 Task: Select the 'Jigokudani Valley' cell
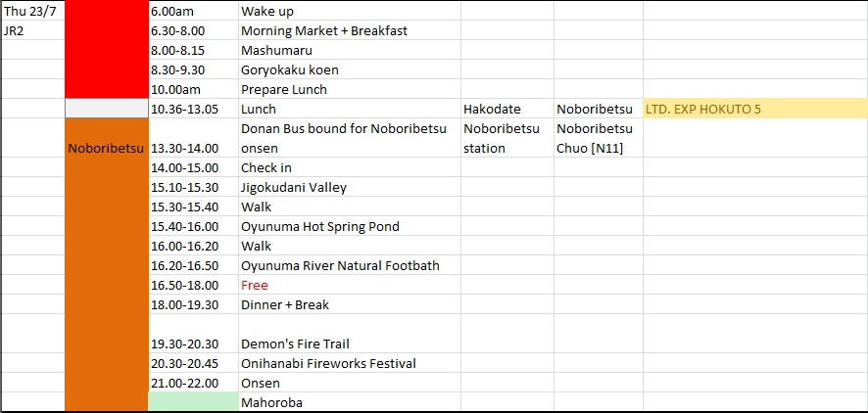(350, 187)
